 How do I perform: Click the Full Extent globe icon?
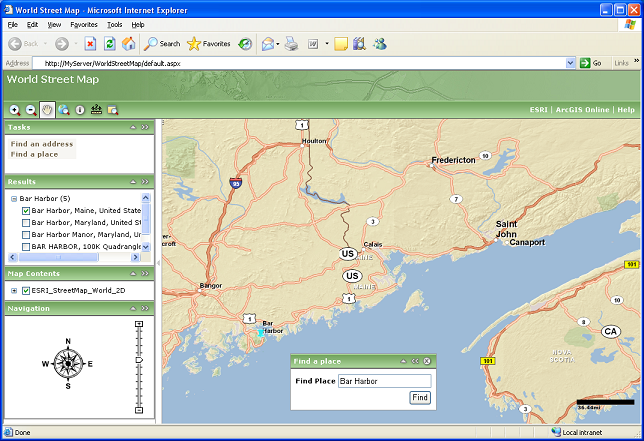click(x=63, y=110)
